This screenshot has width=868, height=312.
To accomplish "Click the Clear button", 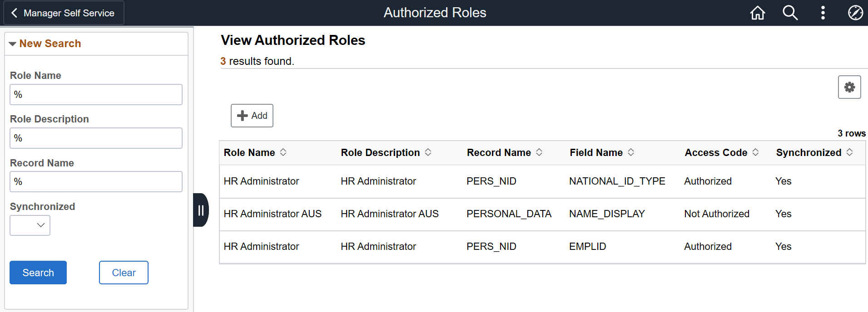I will [x=124, y=273].
